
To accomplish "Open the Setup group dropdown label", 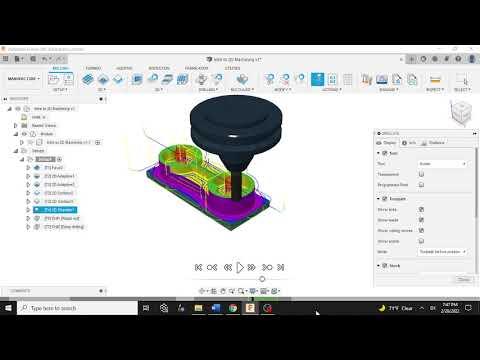I will pos(60,90).
